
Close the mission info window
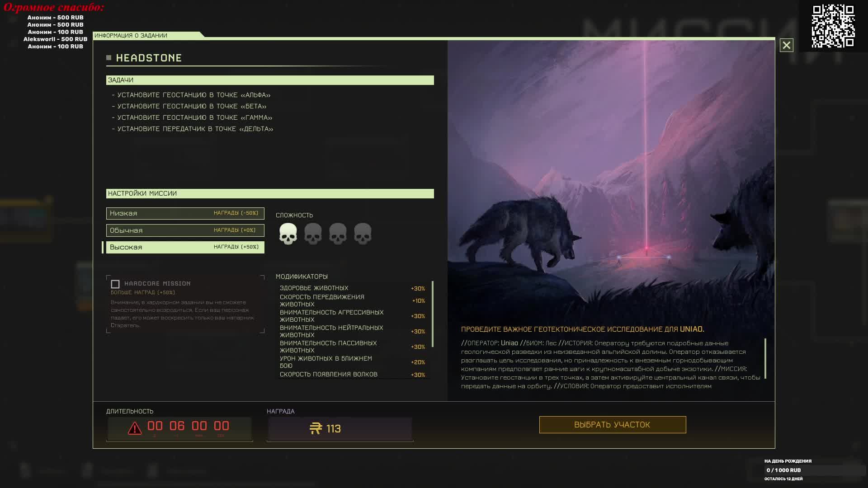(786, 45)
